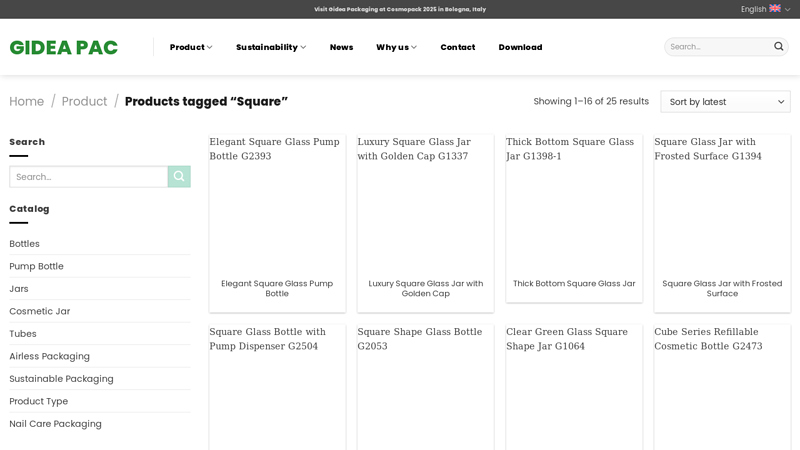Image resolution: width=800 pixels, height=450 pixels.
Task: Open the Download page
Action: pos(520,47)
